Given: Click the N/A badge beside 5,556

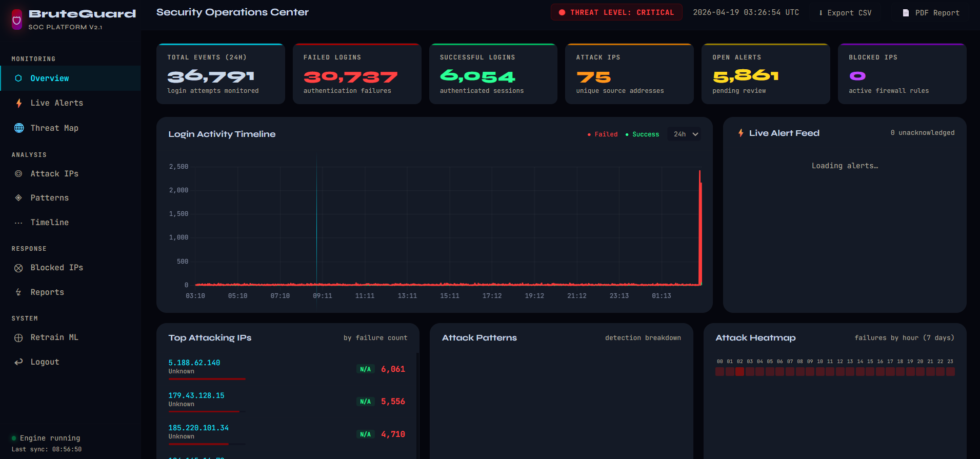Looking at the screenshot, I should click(x=366, y=402).
